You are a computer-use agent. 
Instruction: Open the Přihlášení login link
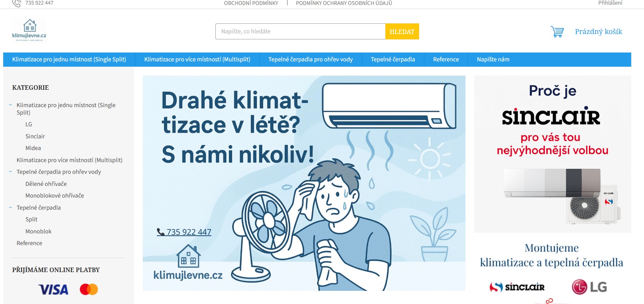(x=610, y=3)
